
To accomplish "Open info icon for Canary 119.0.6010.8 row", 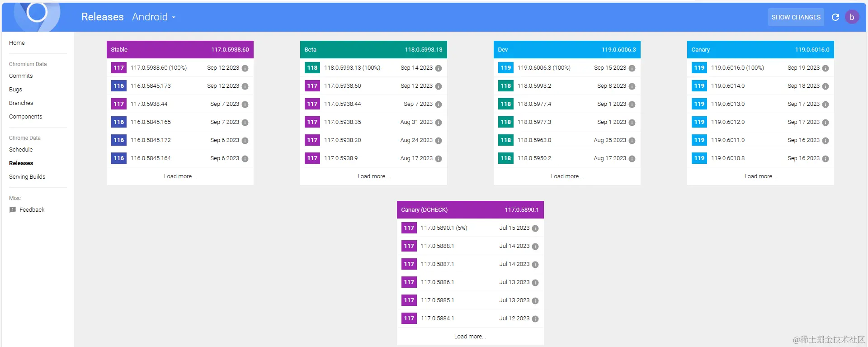I will pos(826,159).
